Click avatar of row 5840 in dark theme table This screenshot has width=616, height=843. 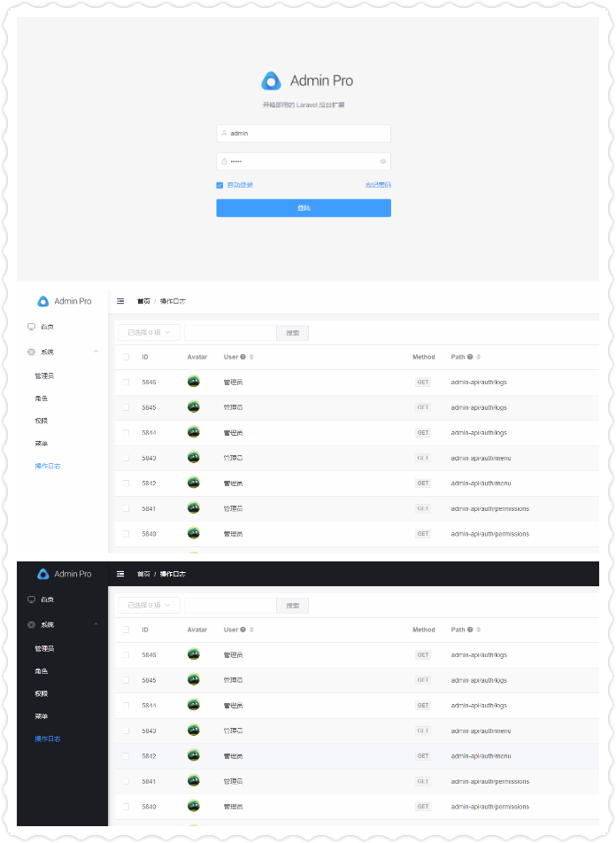pyautogui.click(x=194, y=806)
